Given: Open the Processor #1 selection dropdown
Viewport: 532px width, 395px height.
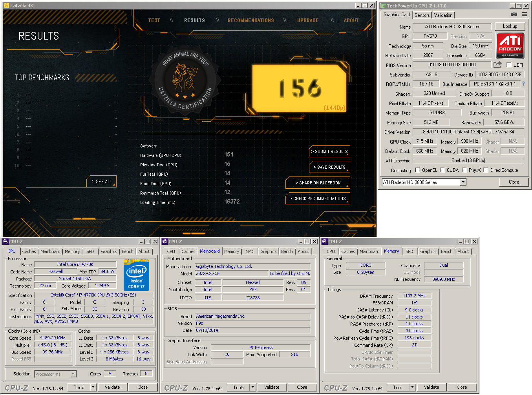Looking at the screenshot, I should point(73,374).
